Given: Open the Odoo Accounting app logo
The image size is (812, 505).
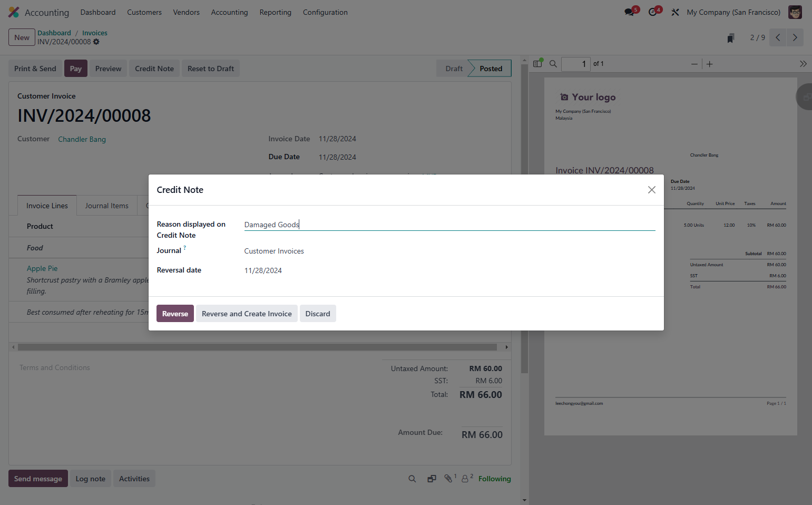Looking at the screenshot, I should click(14, 12).
